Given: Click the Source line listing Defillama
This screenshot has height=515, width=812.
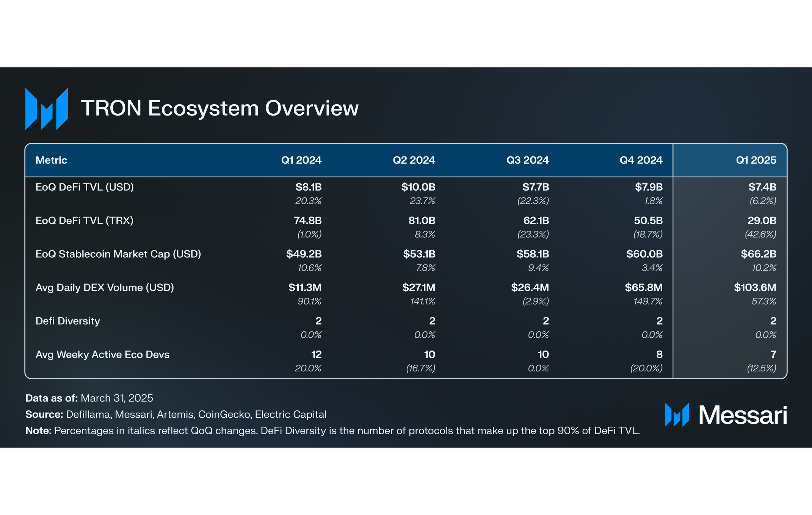Looking at the screenshot, I should (x=176, y=414).
